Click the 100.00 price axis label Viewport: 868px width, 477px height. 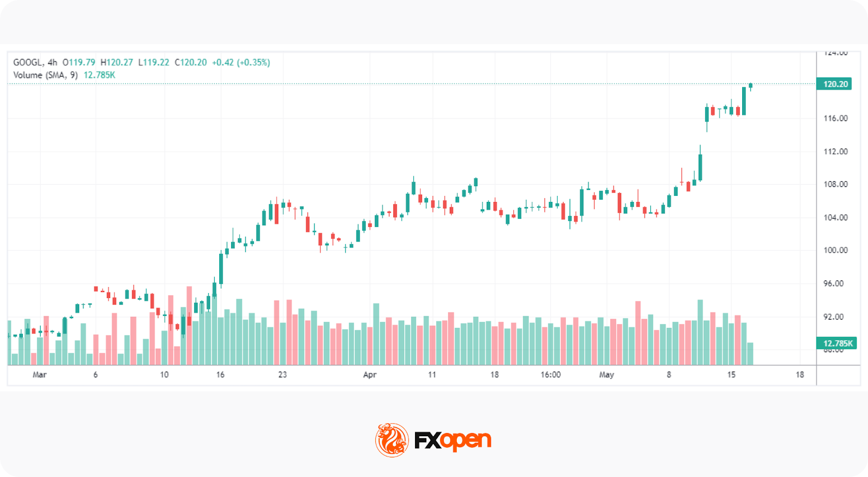(x=835, y=250)
